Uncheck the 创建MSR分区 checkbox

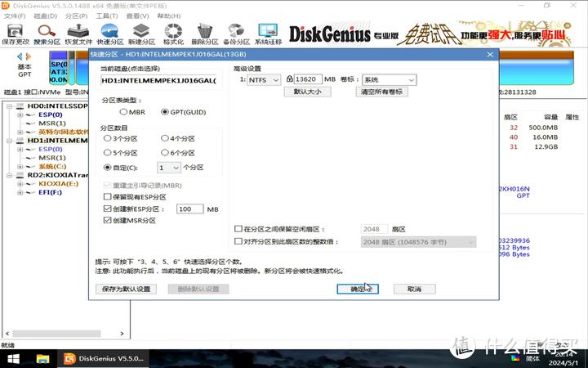pos(108,221)
